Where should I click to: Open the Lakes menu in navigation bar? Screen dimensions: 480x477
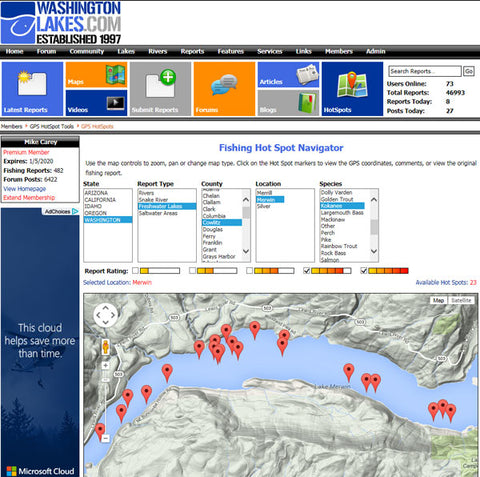[x=126, y=51]
